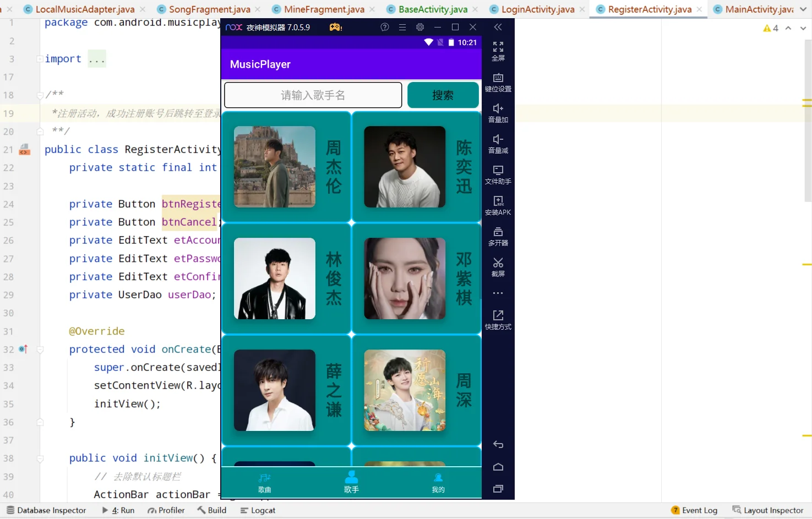
Task: Close the MineFragment.java tab
Action: pyautogui.click(x=372, y=9)
